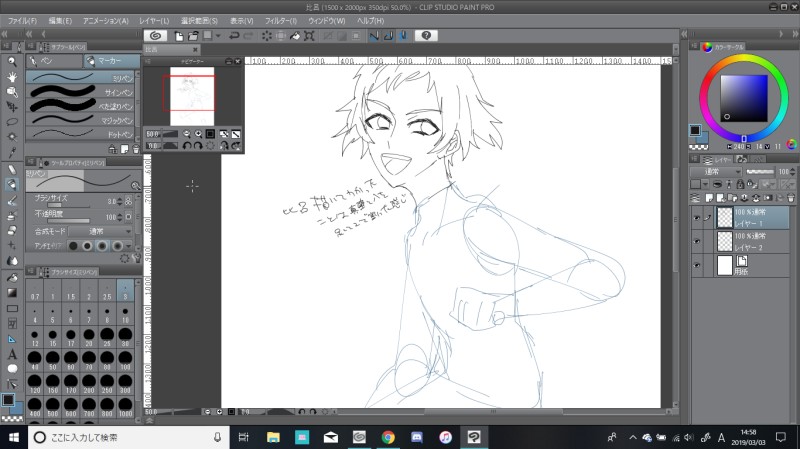Select the マジックペン sub tool
The width and height of the screenshot is (800, 449).
coord(82,120)
